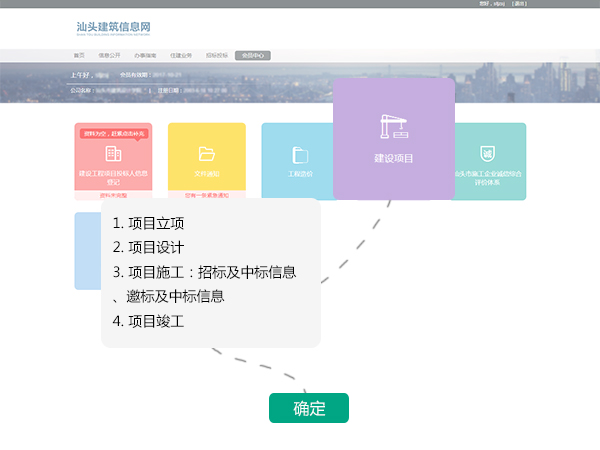Click the 确定 confirm button
600x450 pixels.
pyautogui.click(x=309, y=408)
